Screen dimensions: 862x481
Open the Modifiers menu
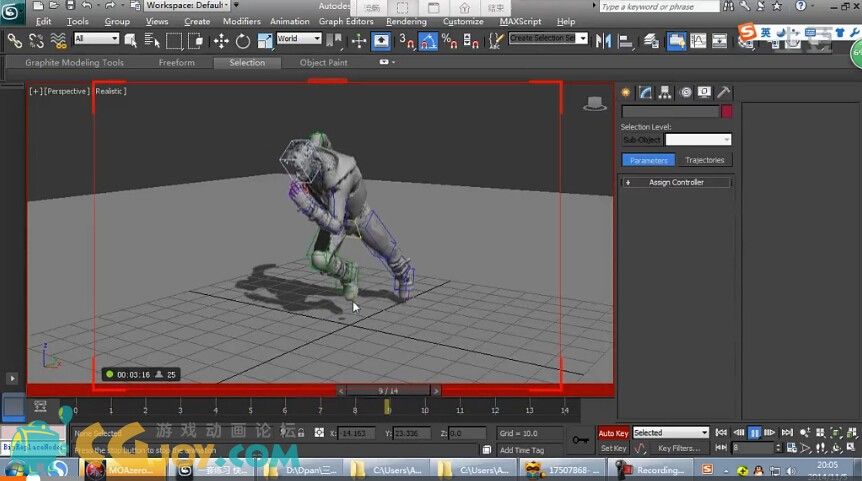coord(242,21)
